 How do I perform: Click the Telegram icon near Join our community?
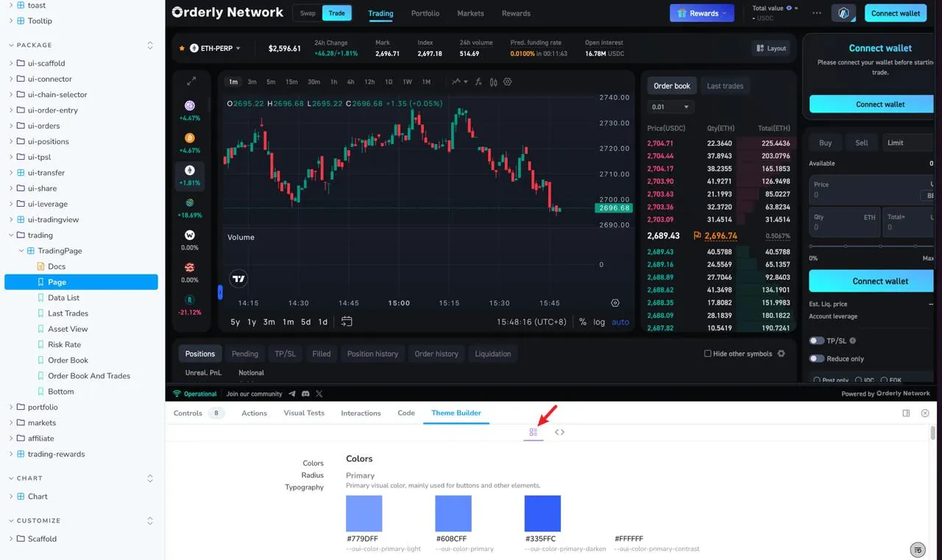(x=294, y=393)
